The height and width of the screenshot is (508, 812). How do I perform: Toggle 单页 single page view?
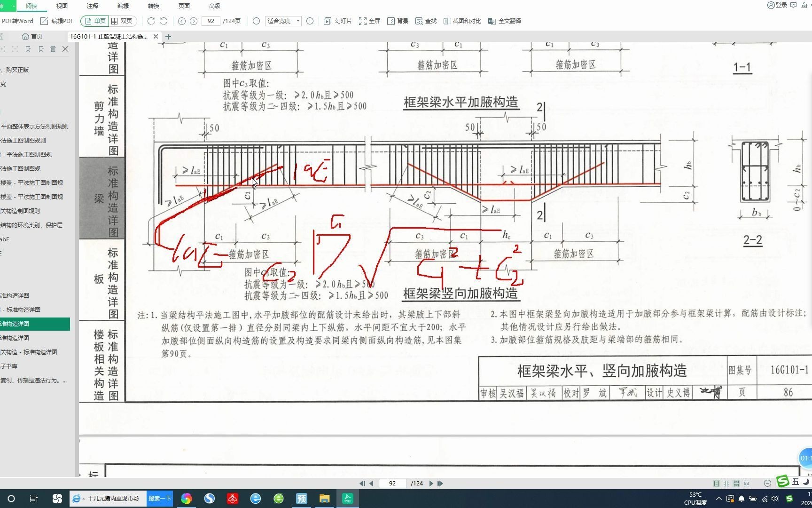(94, 21)
